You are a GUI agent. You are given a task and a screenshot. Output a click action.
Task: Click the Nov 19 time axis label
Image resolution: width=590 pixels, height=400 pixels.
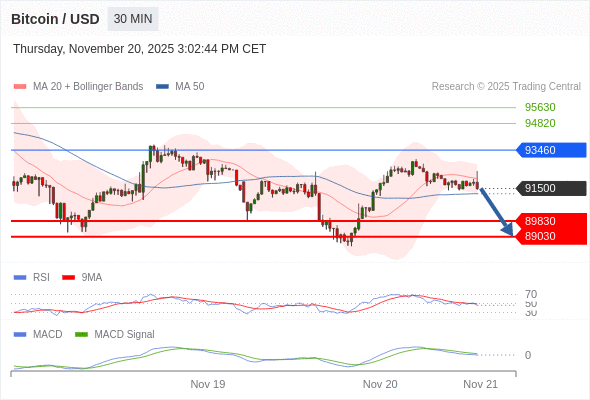pyautogui.click(x=208, y=384)
